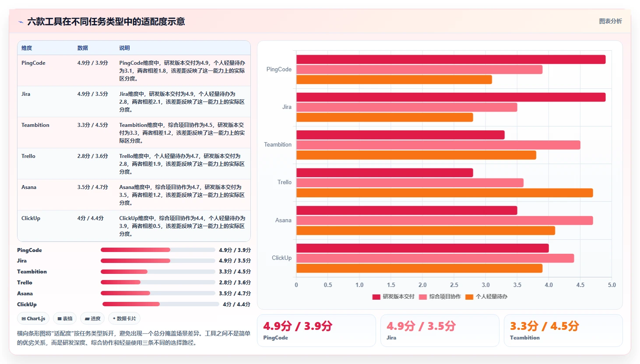Click the Asana 个人轻量待办 orange bar
The height and width of the screenshot is (364, 640).
tap(425, 231)
